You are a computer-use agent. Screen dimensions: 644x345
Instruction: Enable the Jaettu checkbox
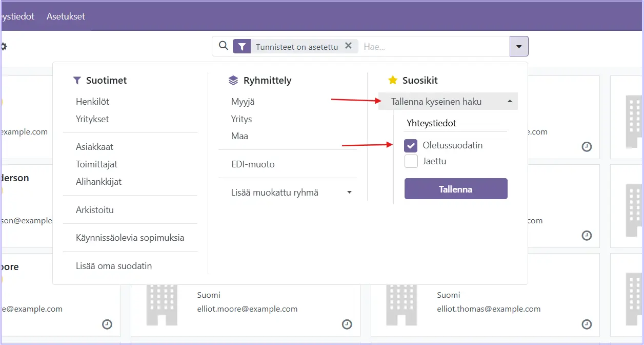[411, 162]
